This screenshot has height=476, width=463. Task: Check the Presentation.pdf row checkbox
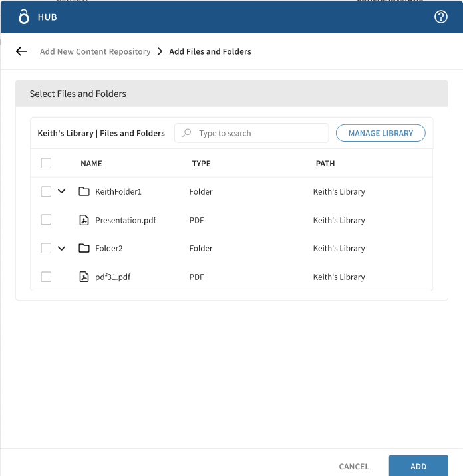[x=46, y=219]
